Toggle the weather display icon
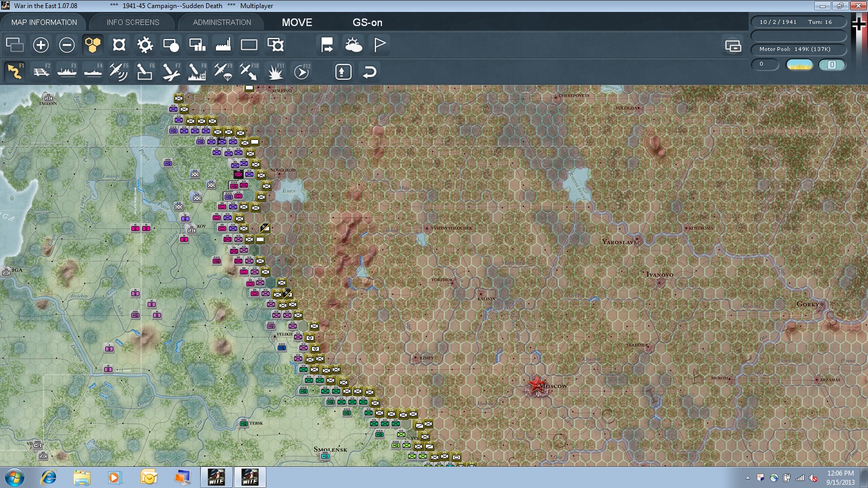Image resolution: width=868 pixels, height=488 pixels. (353, 45)
